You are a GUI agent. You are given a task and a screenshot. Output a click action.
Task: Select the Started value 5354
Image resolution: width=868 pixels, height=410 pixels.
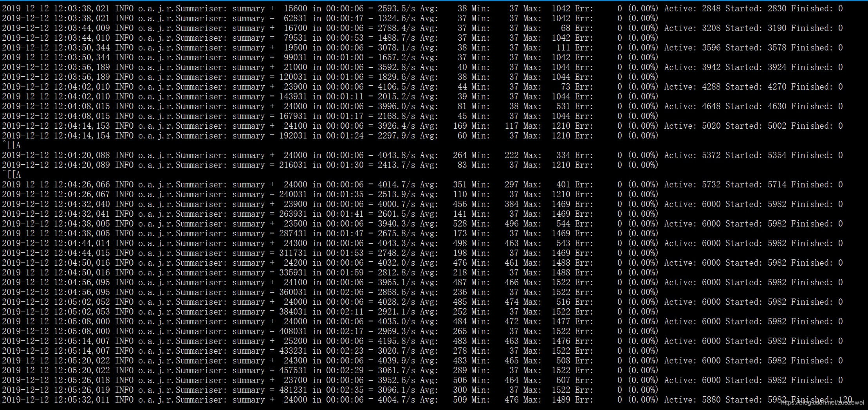point(777,155)
